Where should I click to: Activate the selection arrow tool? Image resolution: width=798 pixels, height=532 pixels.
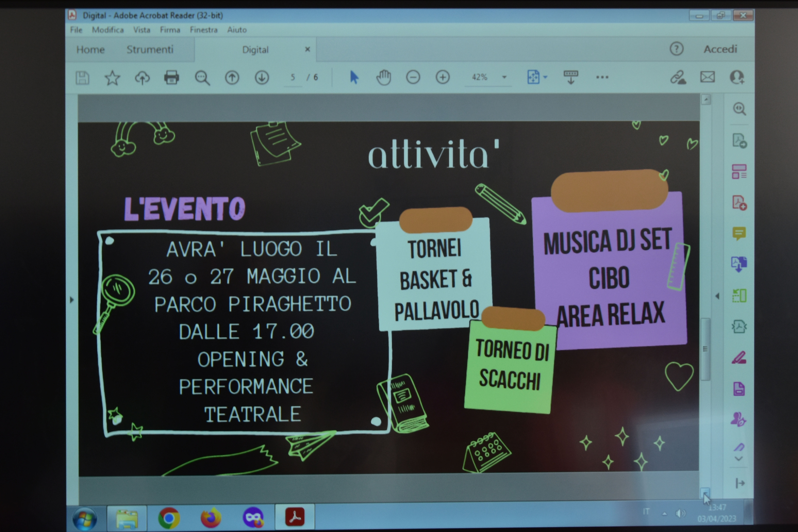[354, 77]
